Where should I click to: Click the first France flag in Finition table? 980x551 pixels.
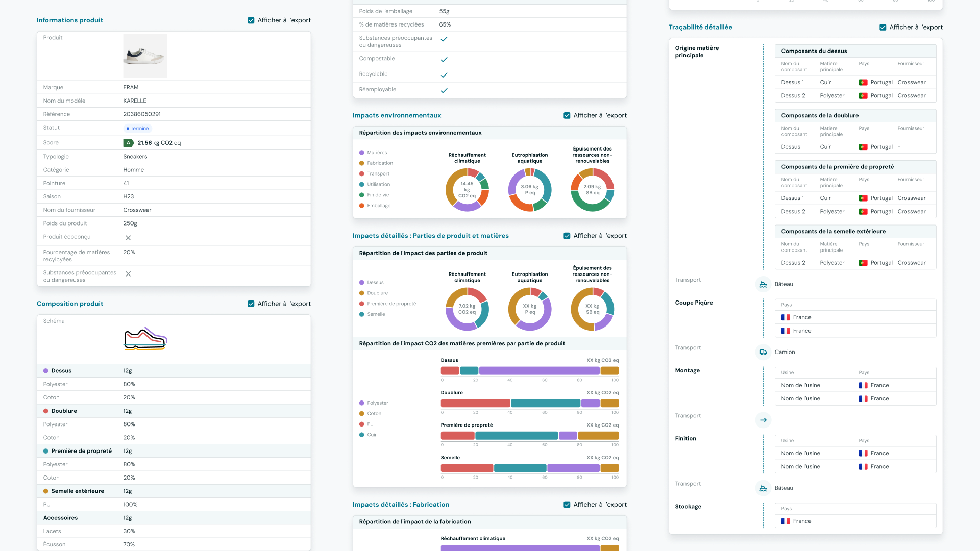click(x=863, y=454)
